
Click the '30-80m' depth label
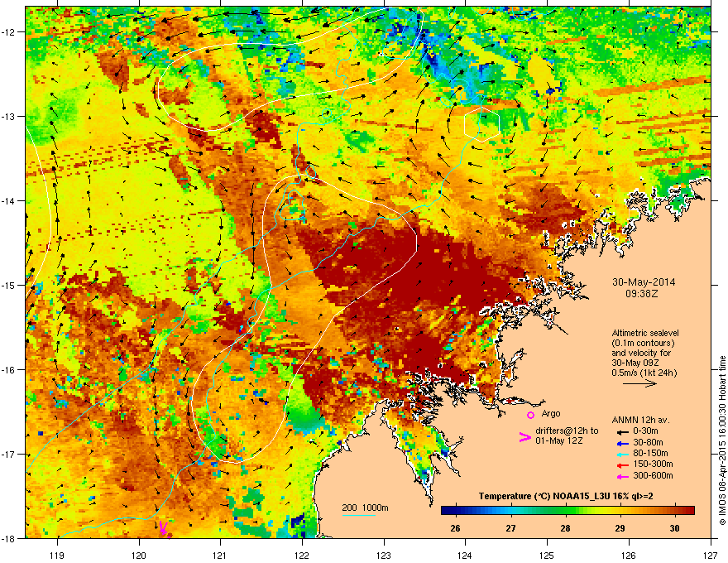tap(648, 443)
